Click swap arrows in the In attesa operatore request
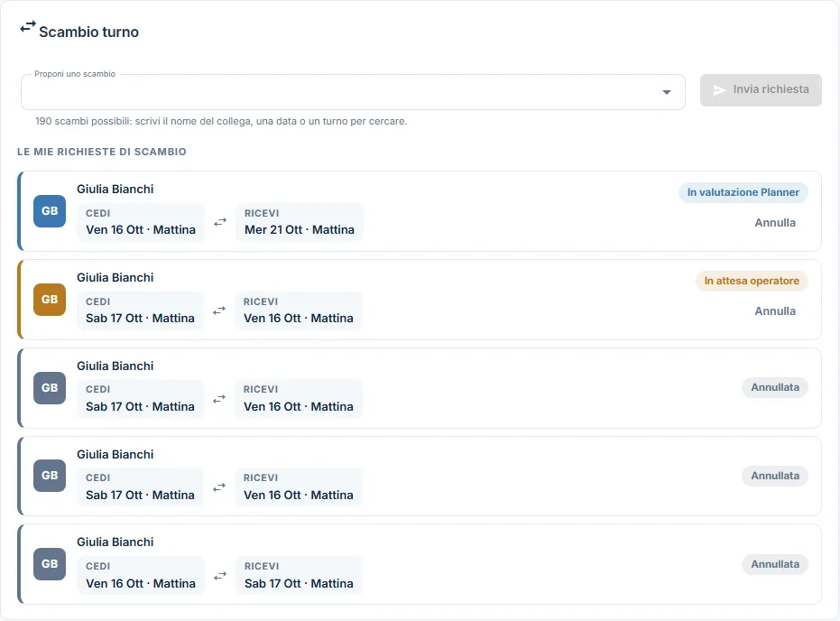 tap(219, 310)
